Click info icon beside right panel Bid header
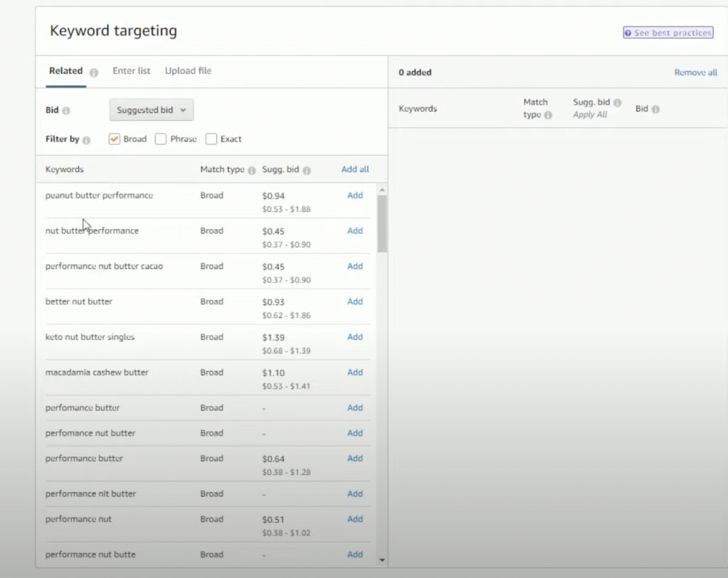The height and width of the screenshot is (578, 728). [x=655, y=109]
